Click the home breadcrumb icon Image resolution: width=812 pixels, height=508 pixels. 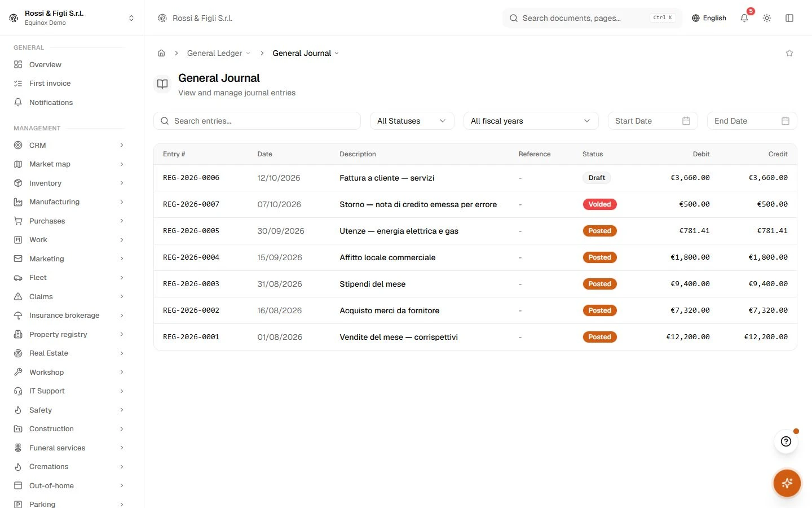point(161,53)
